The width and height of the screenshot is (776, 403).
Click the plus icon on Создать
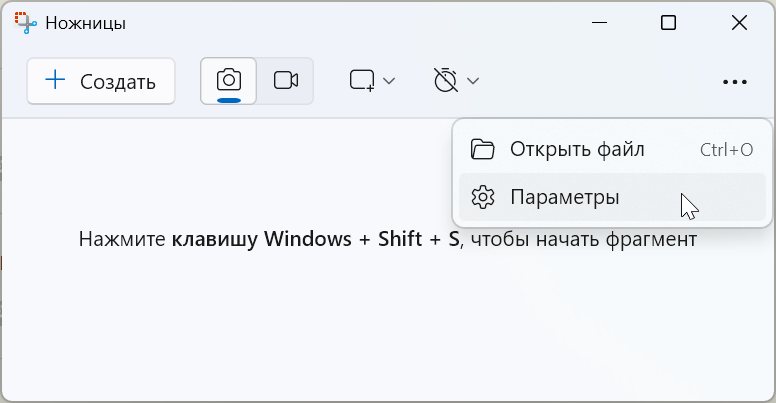click(56, 81)
